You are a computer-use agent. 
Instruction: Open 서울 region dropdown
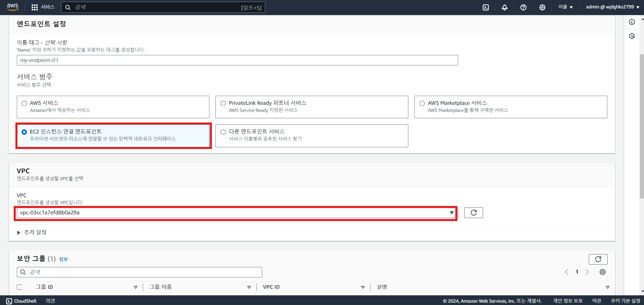pos(565,7)
